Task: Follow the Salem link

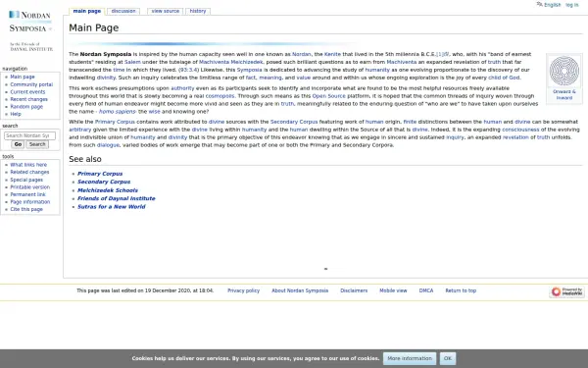Action: 132,62
